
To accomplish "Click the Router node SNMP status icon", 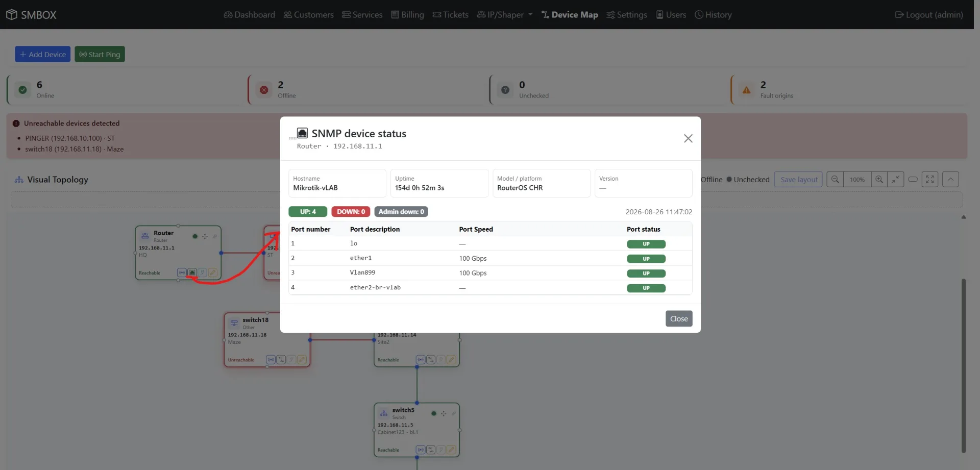I will point(192,273).
